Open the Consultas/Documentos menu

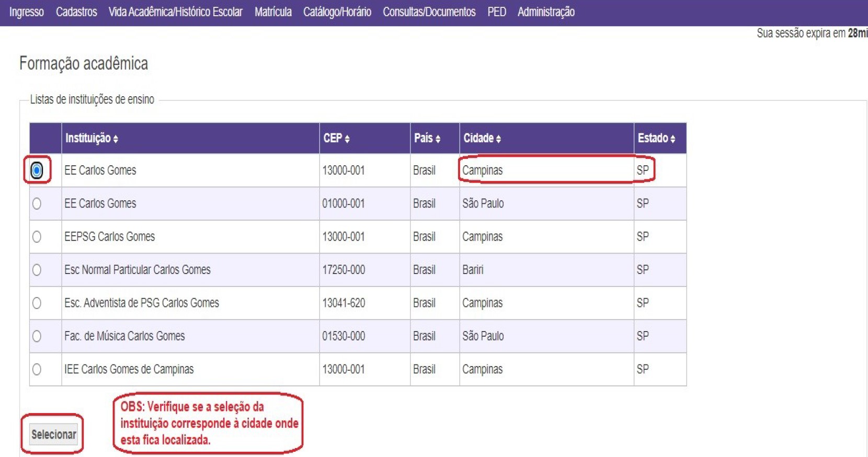(x=429, y=12)
